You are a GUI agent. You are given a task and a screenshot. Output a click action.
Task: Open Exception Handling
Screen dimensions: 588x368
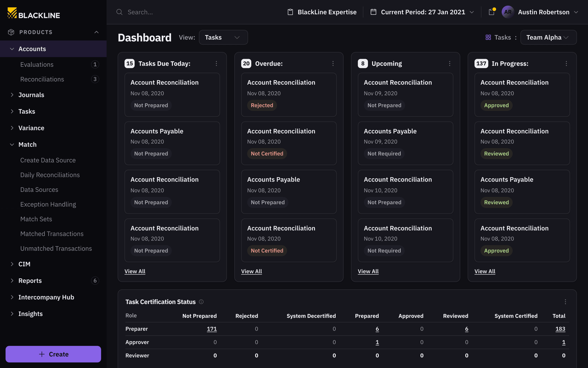point(48,204)
